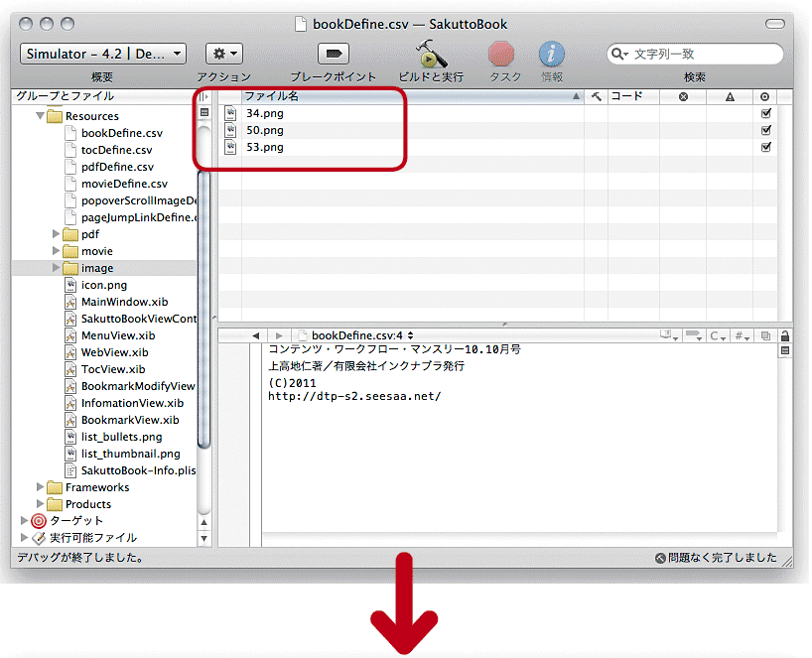Click the file tree scrollbar thumb
Screen dimensions: 812x658
(204, 310)
